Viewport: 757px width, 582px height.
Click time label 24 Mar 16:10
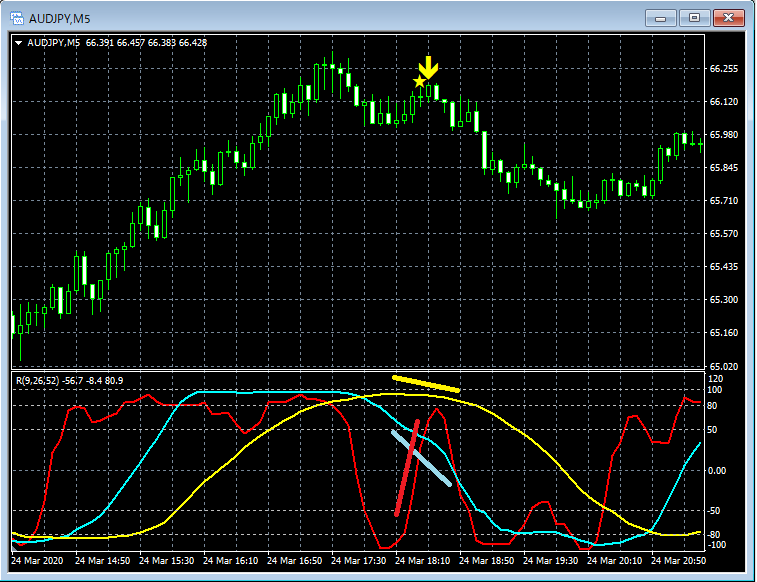(230, 561)
